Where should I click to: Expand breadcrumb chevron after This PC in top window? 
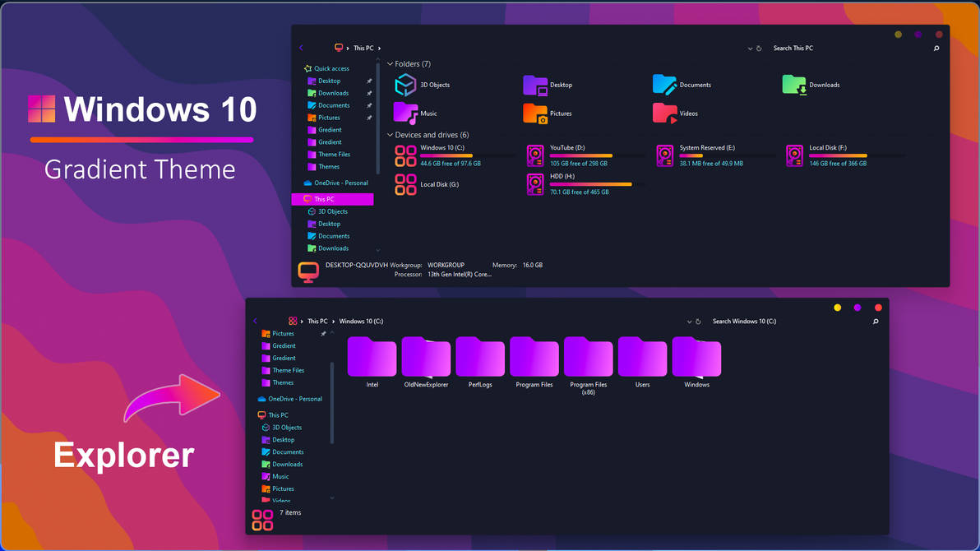click(x=379, y=49)
